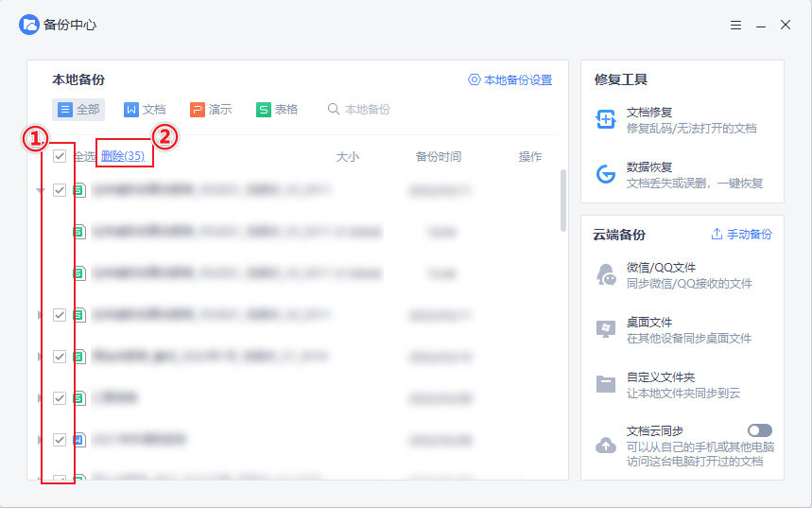This screenshot has width=812, height=508.
Task: Click the 删除(35) delete link
Action: pyautogui.click(x=123, y=156)
